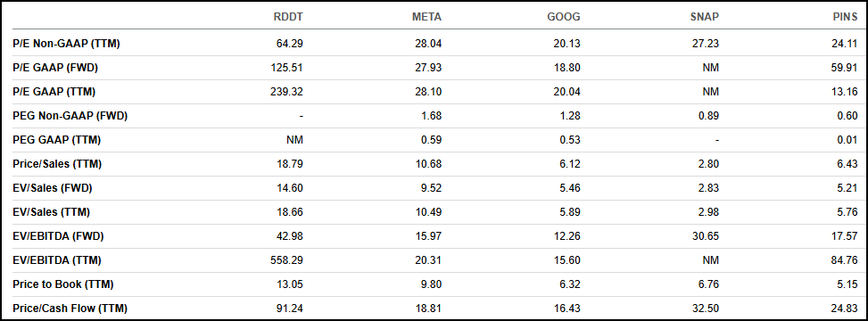Select the EV/EBITDA (TTM) metric label

coord(57,260)
